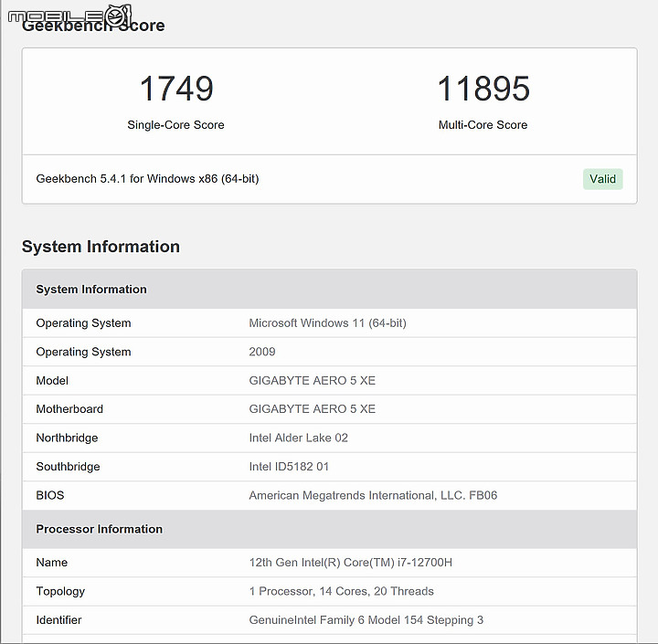Click the Identifier row label
Screen dimensions: 658x644
tap(58, 619)
